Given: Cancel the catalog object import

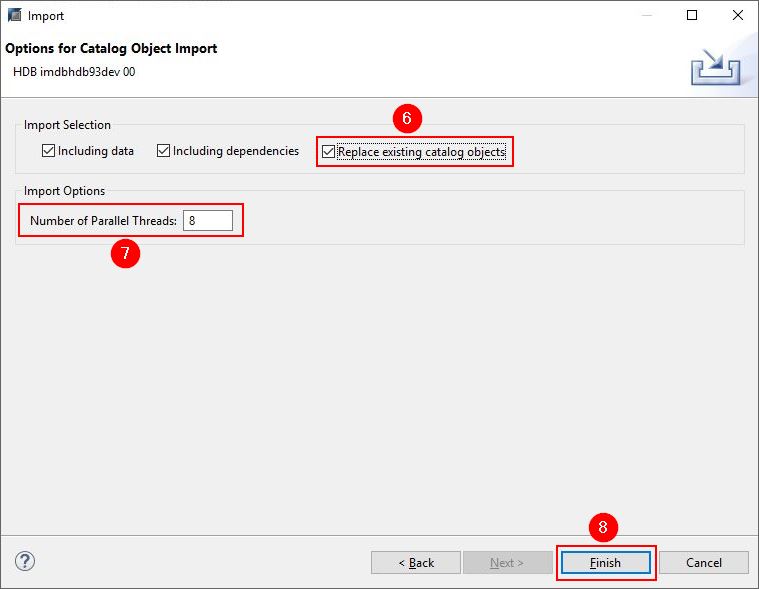Looking at the screenshot, I should click(x=703, y=562).
